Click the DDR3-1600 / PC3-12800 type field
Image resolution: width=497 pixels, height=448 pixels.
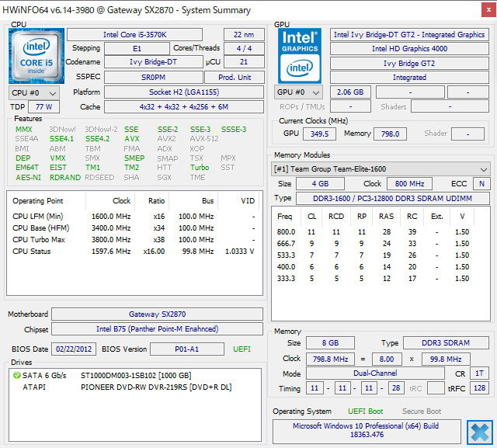tap(392, 198)
